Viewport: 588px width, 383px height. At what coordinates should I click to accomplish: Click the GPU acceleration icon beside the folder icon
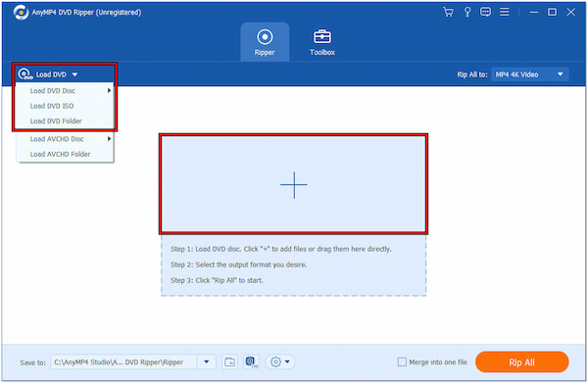pos(251,362)
